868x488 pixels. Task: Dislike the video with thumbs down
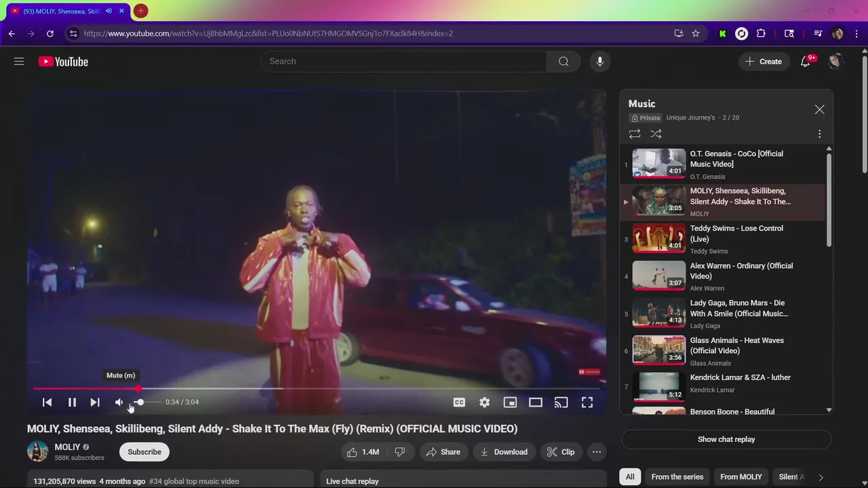point(400,452)
